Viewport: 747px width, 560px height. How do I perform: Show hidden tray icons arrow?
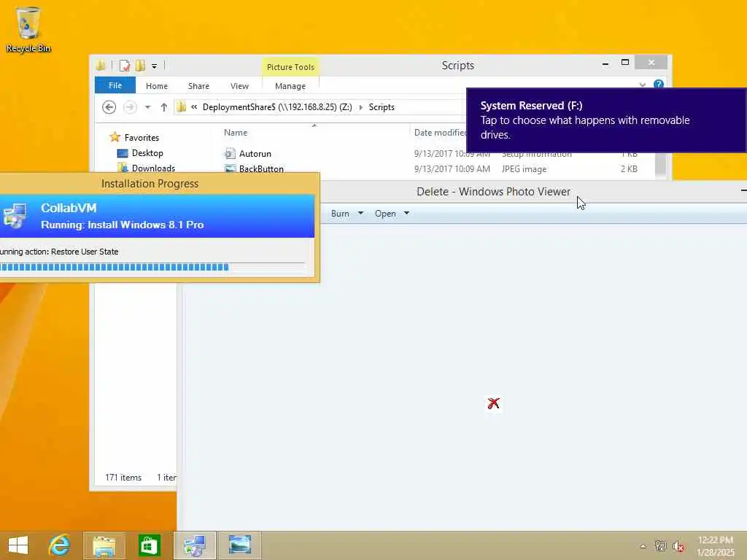click(x=643, y=546)
